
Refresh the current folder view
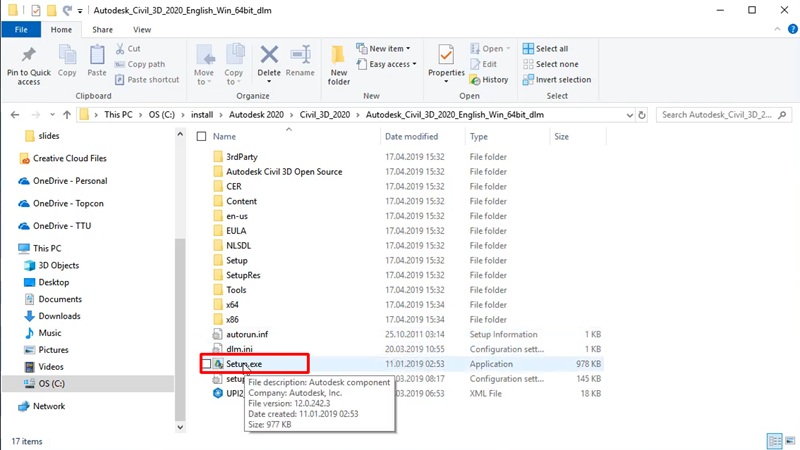pyautogui.click(x=642, y=115)
